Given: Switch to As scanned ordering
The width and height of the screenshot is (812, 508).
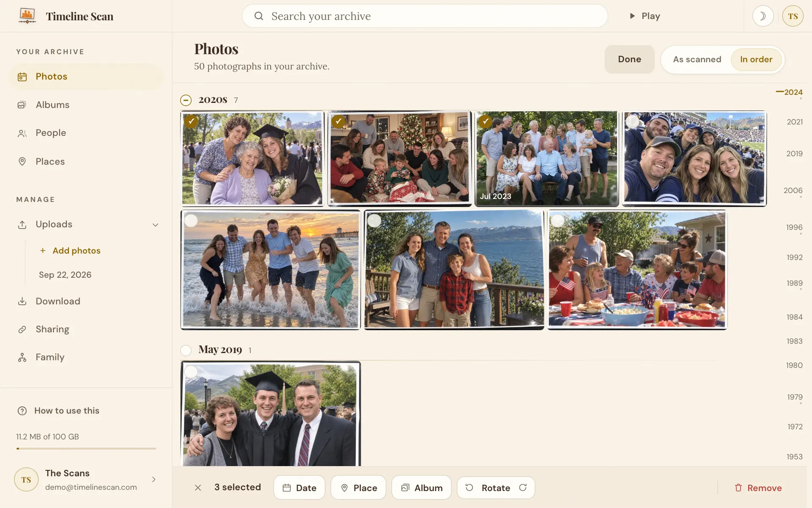Looking at the screenshot, I should (x=697, y=59).
